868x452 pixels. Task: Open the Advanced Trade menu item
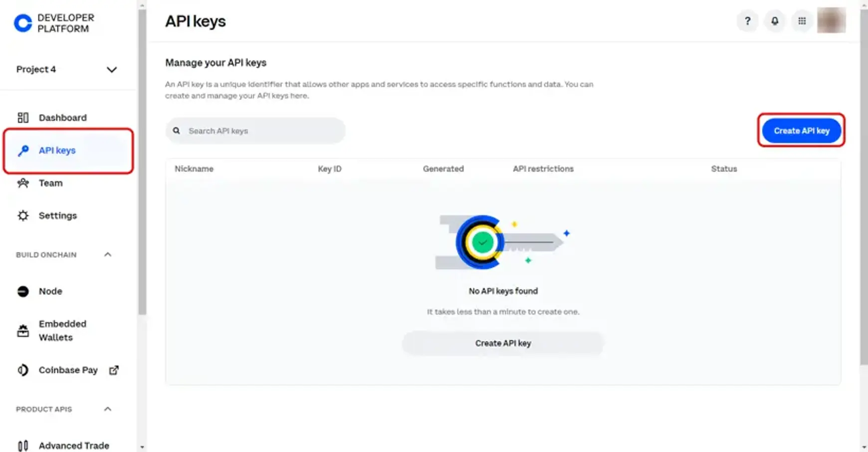(74, 445)
